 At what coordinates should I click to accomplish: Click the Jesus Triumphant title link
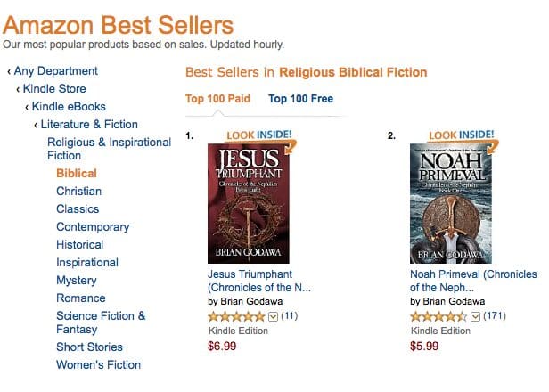pyautogui.click(x=250, y=281)
